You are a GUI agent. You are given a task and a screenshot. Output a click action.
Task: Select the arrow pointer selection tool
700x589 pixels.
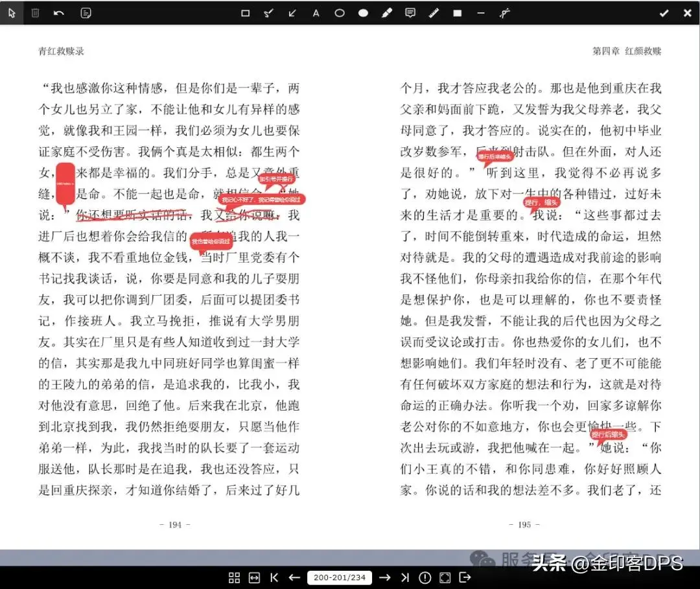pyautogui.click(x=12, y=13)
